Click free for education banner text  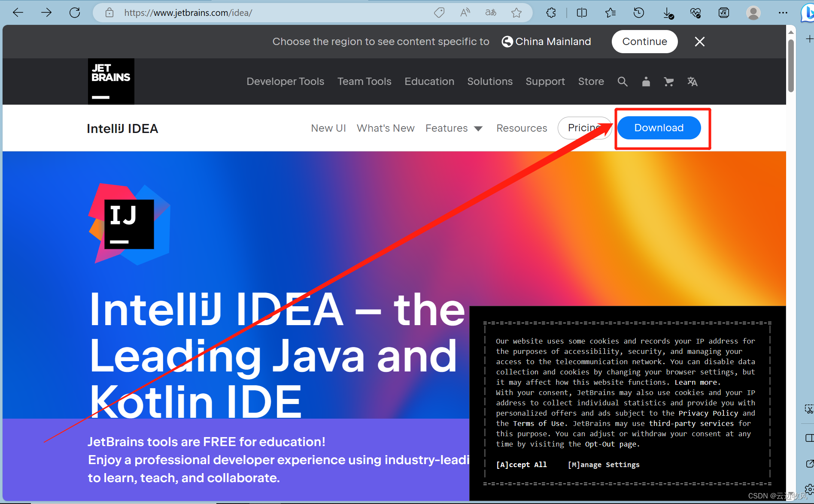[x=207, y=442]
